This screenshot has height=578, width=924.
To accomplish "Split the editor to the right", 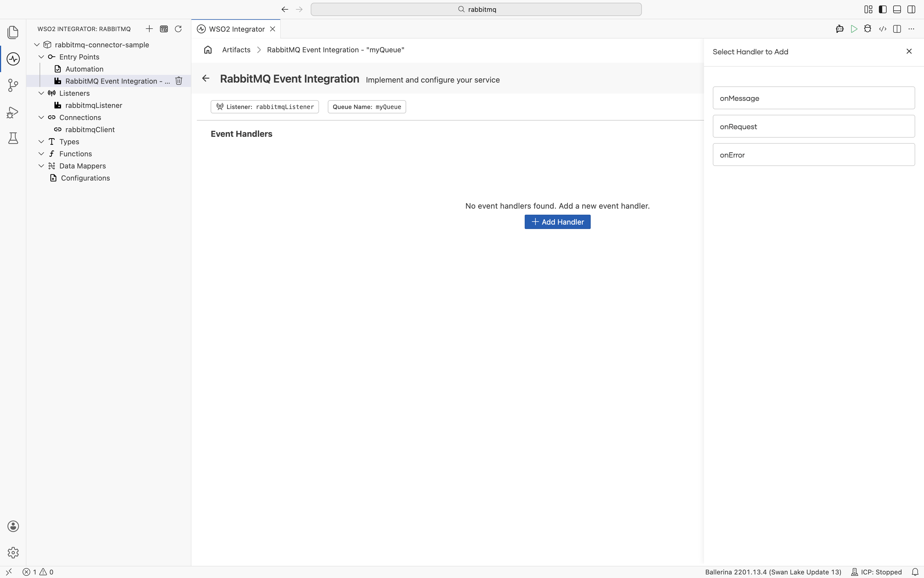I will point(897,29).
